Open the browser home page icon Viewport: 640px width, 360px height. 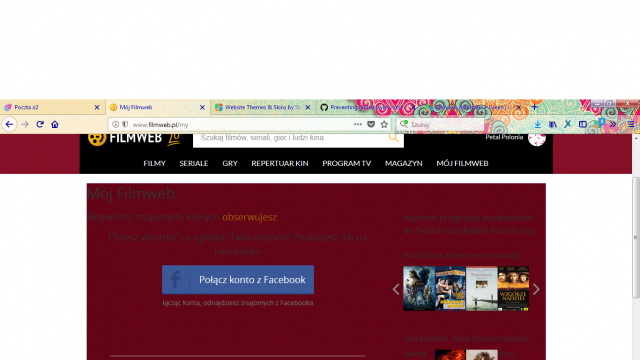point(55,124)
